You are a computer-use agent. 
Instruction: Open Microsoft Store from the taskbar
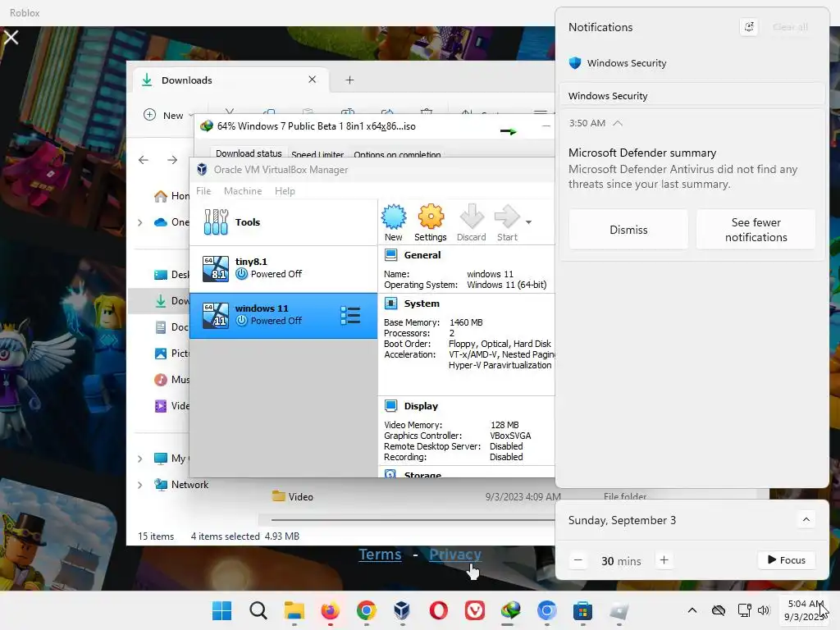click(x=582, y=610)
